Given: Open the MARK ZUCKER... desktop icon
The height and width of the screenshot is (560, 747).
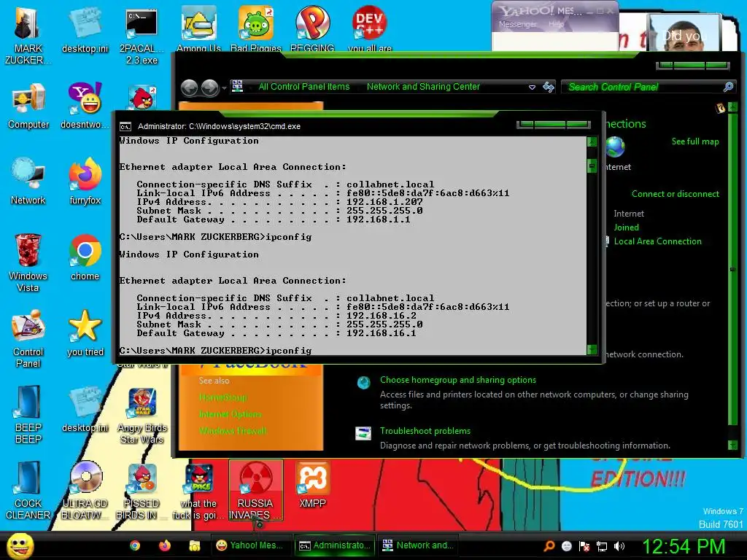Looking at the screenshot, I should click(x=28, y=35).
